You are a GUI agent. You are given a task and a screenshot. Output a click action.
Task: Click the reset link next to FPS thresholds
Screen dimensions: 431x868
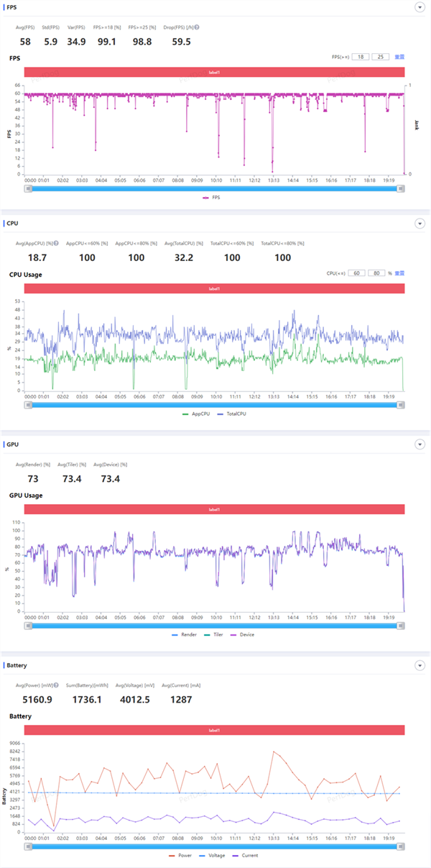pos(400,56)
